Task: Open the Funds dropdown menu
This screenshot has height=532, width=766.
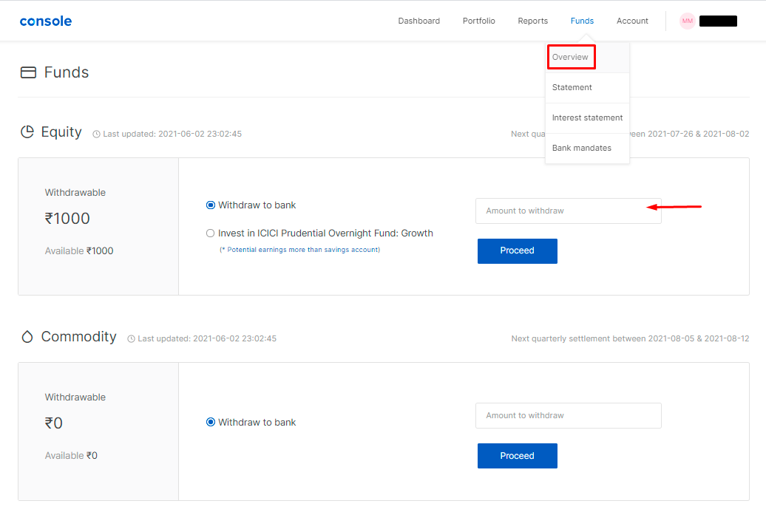Action: pyautogui.click(x=582, y=21)
